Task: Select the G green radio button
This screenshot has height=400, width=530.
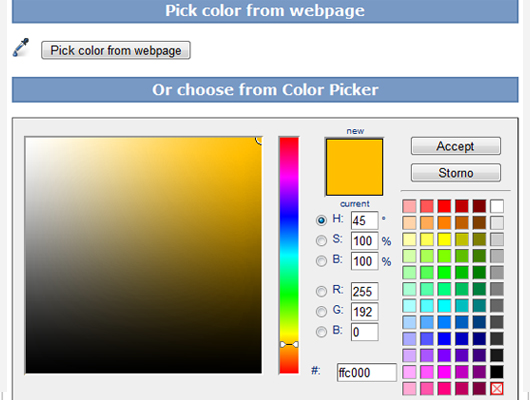Action: click(321, 311)
